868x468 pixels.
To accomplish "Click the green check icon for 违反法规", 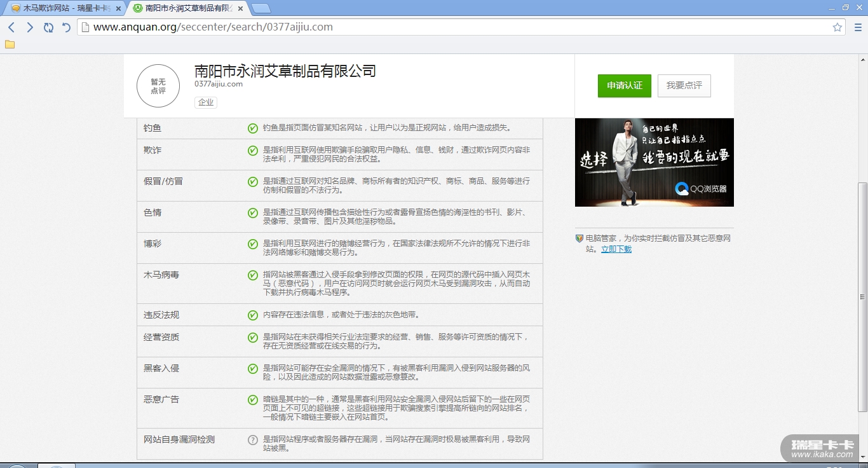I will point(253,315).
